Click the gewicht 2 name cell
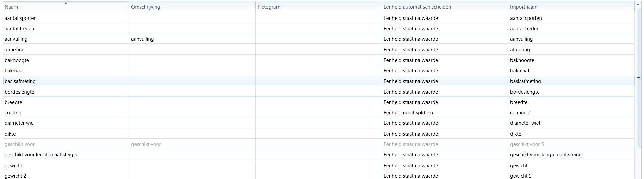 [x=66, y=175]
